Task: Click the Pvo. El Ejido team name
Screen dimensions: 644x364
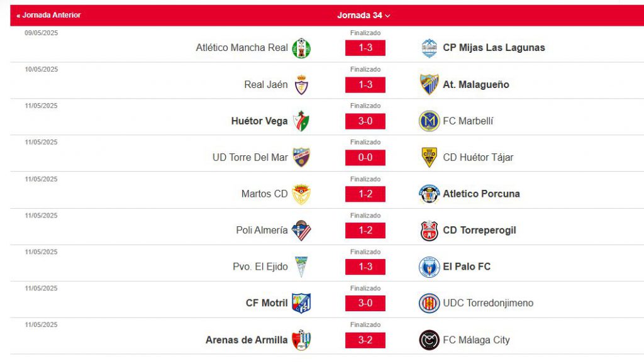Action: click(x=260, y=267)
